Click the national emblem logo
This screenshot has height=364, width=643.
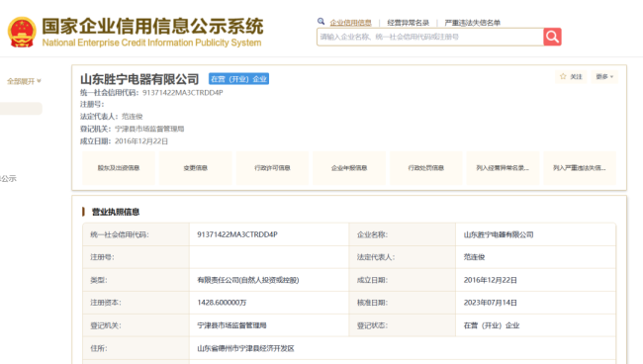(22, 32)
